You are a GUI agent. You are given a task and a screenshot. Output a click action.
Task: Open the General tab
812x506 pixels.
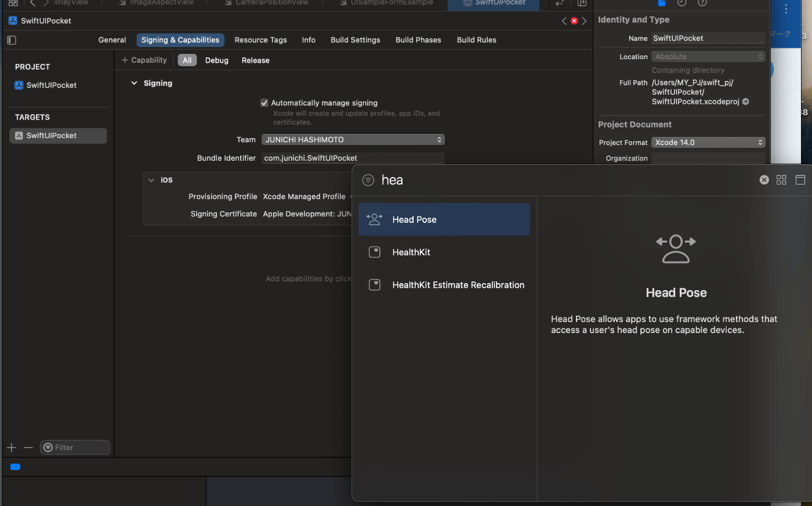[112, 40]
